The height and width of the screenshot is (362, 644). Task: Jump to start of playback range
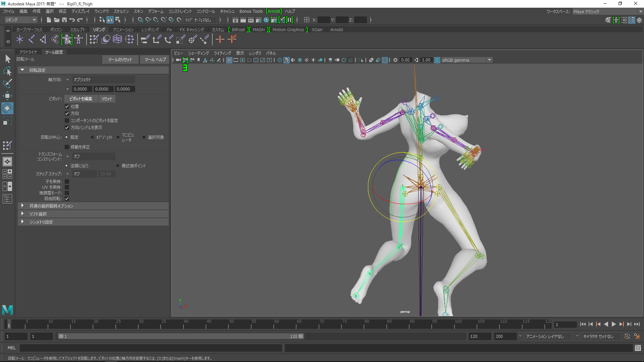coord(583,324)
